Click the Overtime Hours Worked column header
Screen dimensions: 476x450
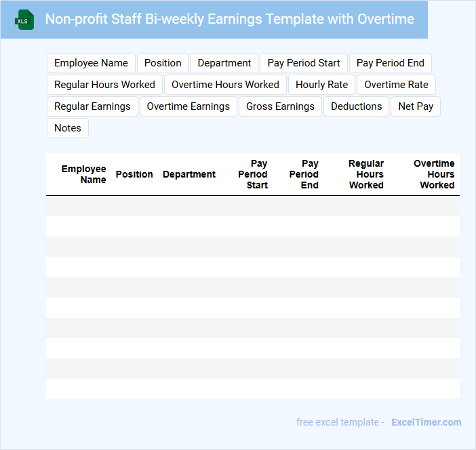pos(434,174)
